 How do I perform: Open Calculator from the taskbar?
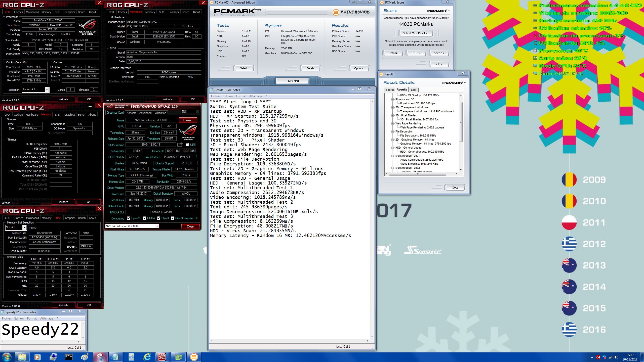click(131, 357)
